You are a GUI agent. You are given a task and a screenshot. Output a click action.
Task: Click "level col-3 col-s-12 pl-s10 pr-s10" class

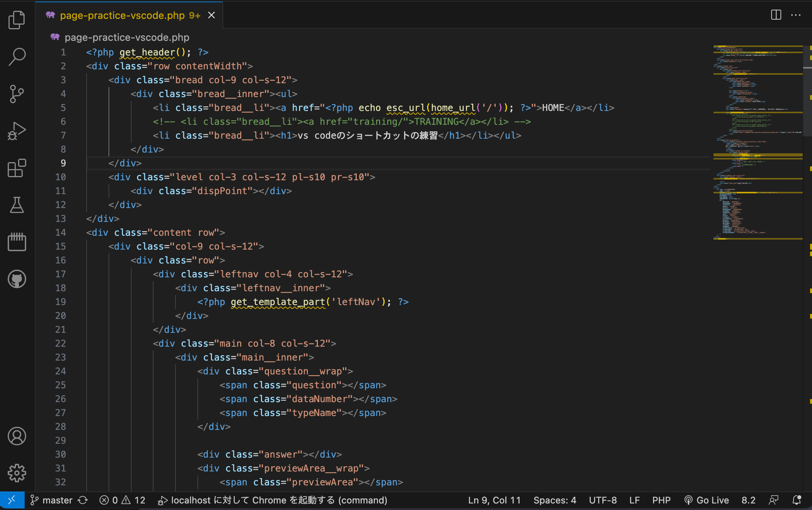(270, 177)
